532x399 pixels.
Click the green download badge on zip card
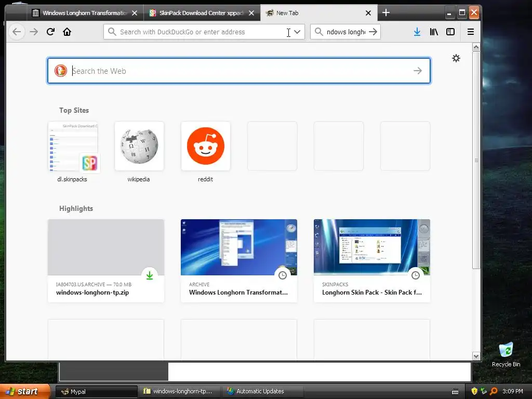150,275
